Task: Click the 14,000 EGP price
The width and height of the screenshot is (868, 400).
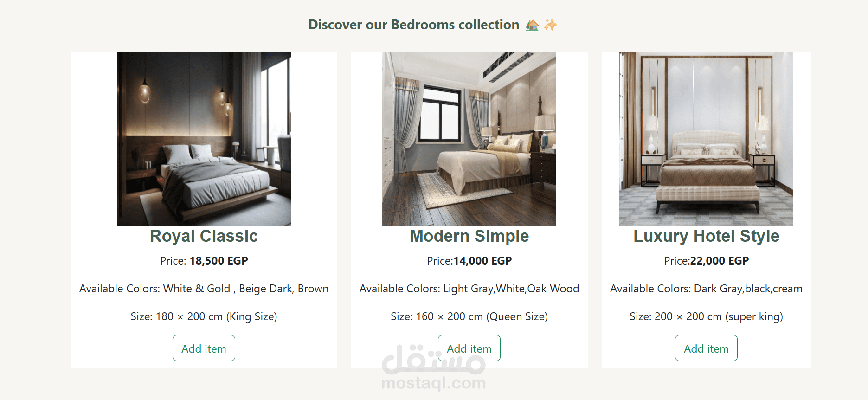Action: point(482,261)
